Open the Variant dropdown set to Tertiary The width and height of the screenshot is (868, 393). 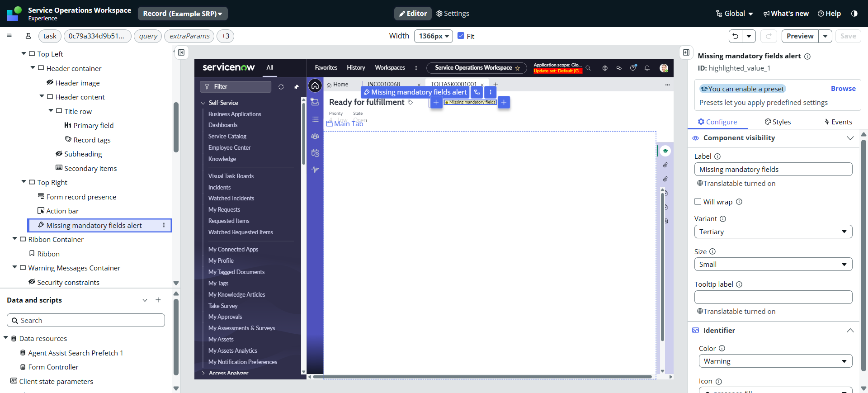tap(773, 232)
